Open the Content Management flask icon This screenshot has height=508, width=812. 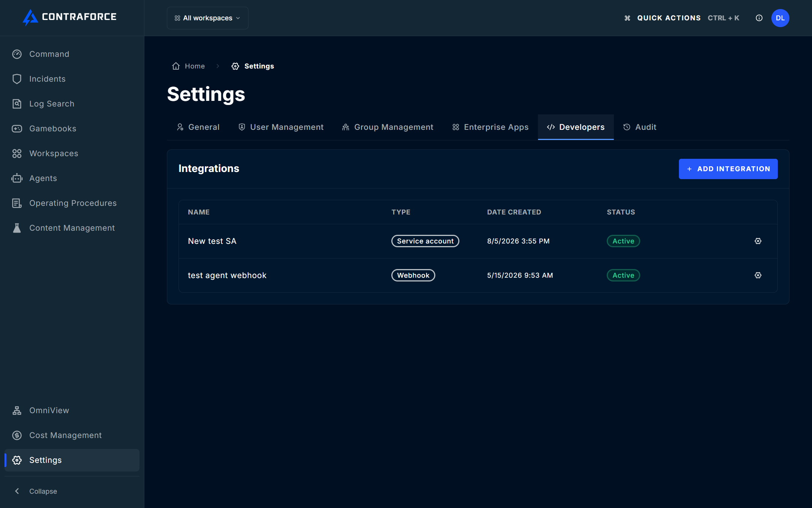(x=17, y=228)
